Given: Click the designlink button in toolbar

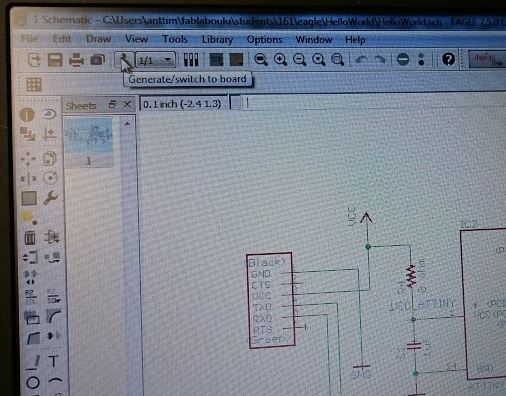Looking at the screenshot, I should click(487, 59).
